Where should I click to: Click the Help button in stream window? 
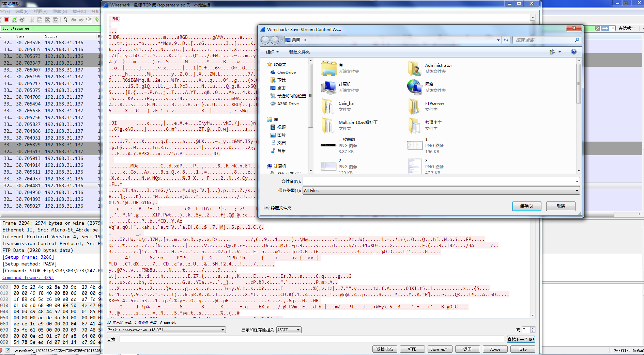pos(522,349)
